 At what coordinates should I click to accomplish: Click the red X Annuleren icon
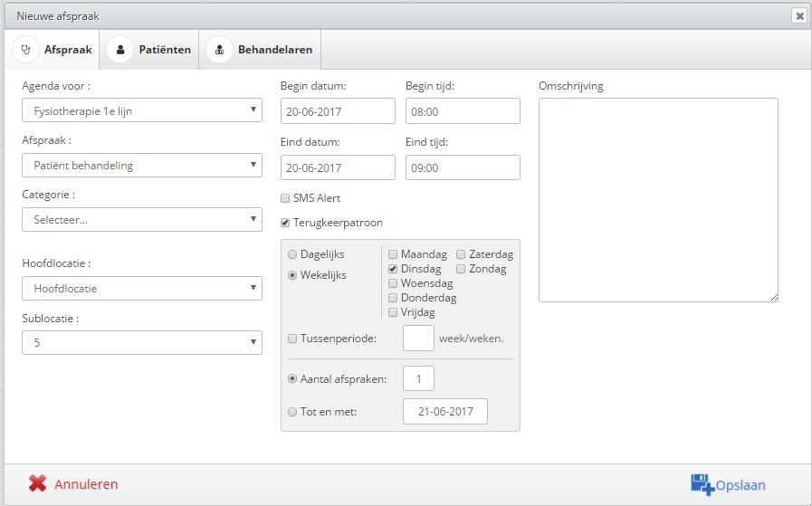(x=37, y=483)
